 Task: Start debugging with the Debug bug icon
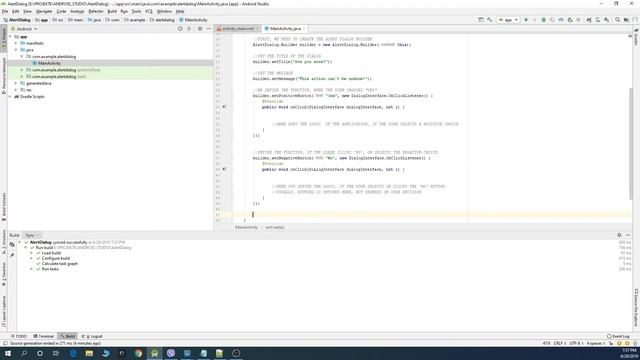click(x=543, y=20)
